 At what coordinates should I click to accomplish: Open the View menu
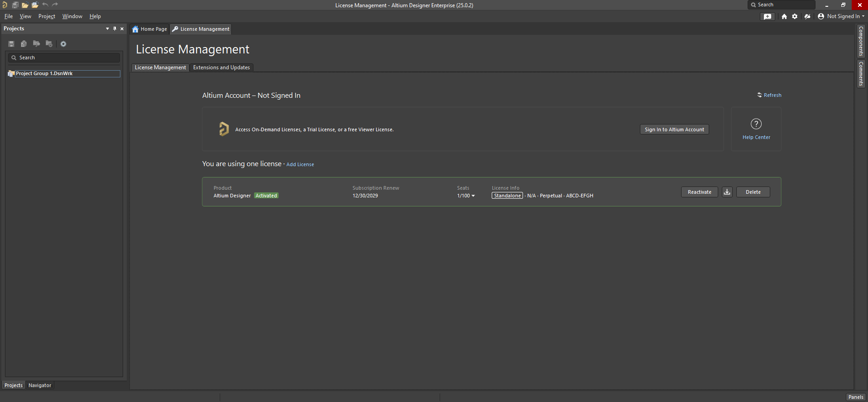pyautogui.click(x=25, y=16)
